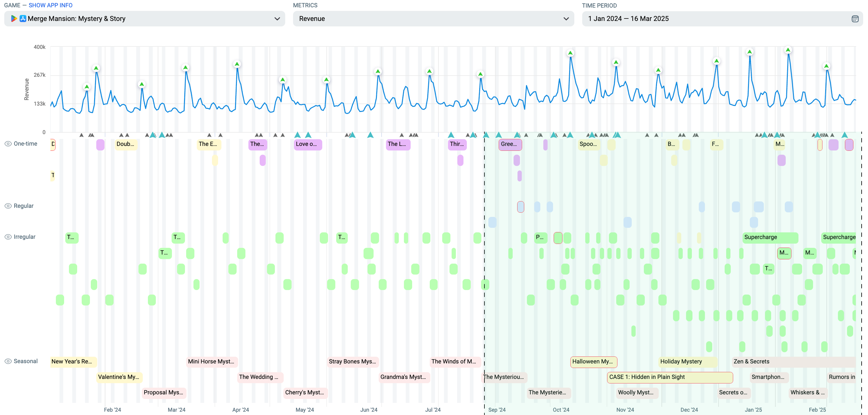The width and height of the screenshot is (868, 415).
Task: Click the Valentine's My... seasonal event
Action: [x=119, y=377]
